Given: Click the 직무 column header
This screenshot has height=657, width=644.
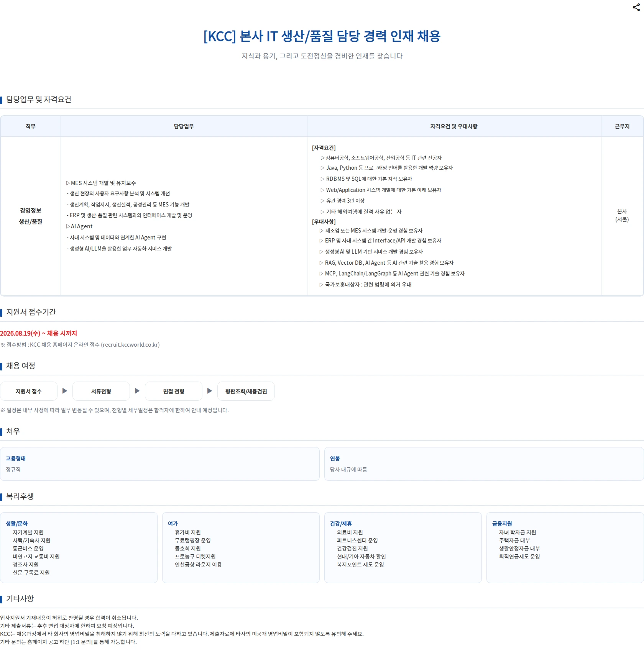Looking at the screenshot, I should (31, 126).
